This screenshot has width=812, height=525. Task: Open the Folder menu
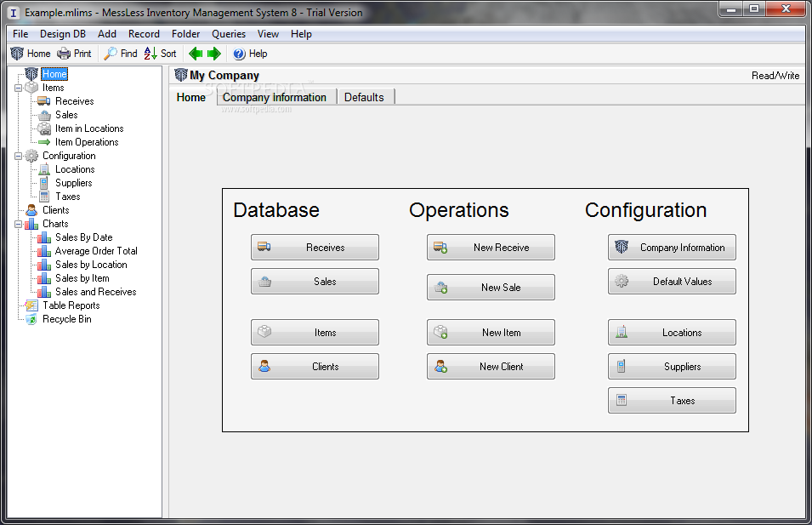click(x=186, y=34)
